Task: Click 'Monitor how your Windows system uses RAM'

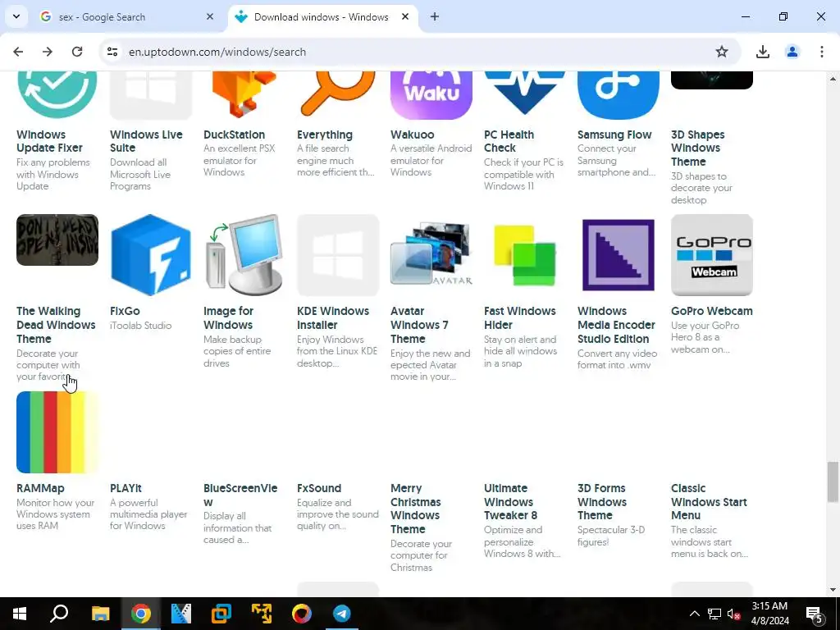Action: 55,514
